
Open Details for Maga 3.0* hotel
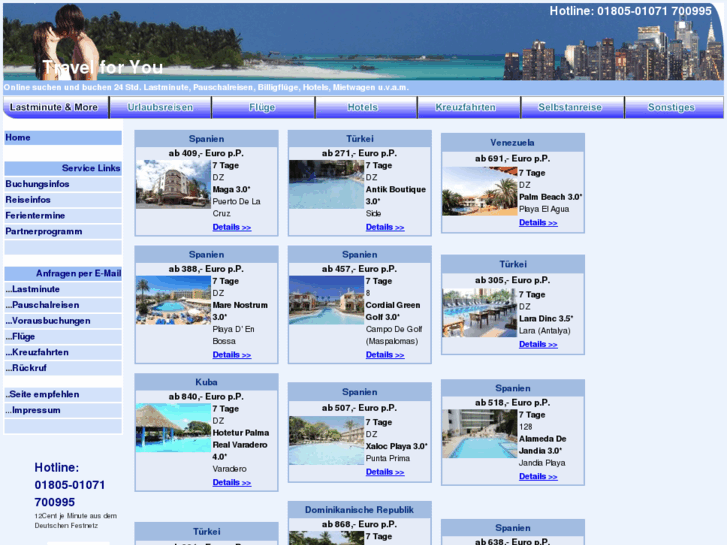point(232,227)
